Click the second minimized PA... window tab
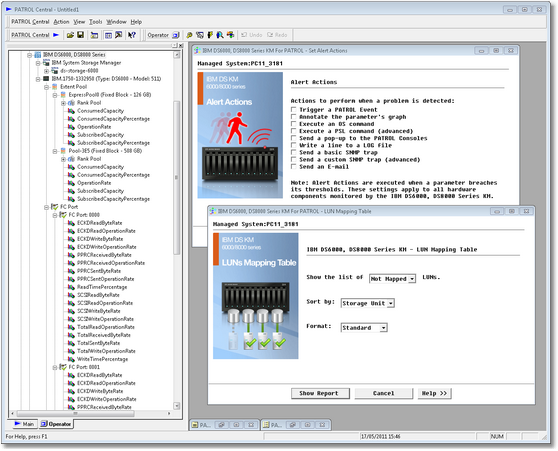This screenshot has width=558, height=451. coord(276,425)
